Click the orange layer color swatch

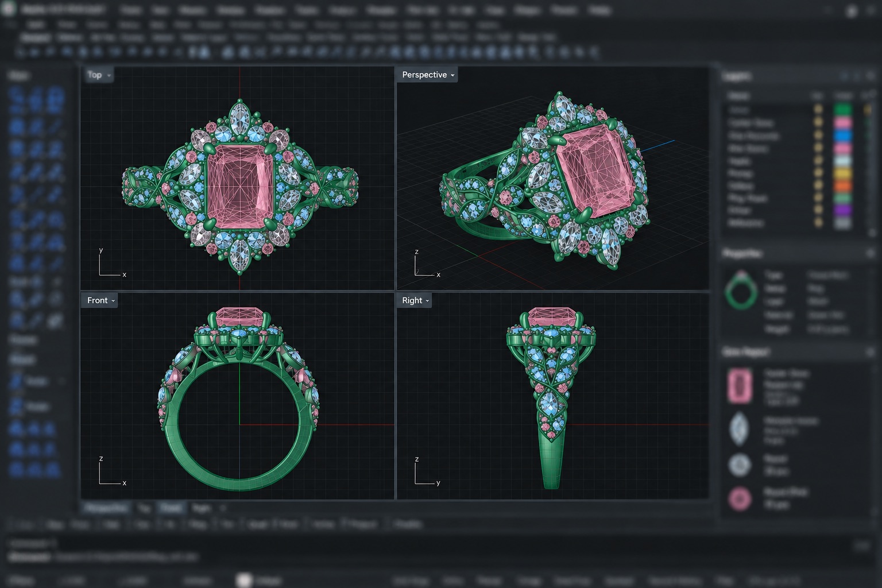842,186
